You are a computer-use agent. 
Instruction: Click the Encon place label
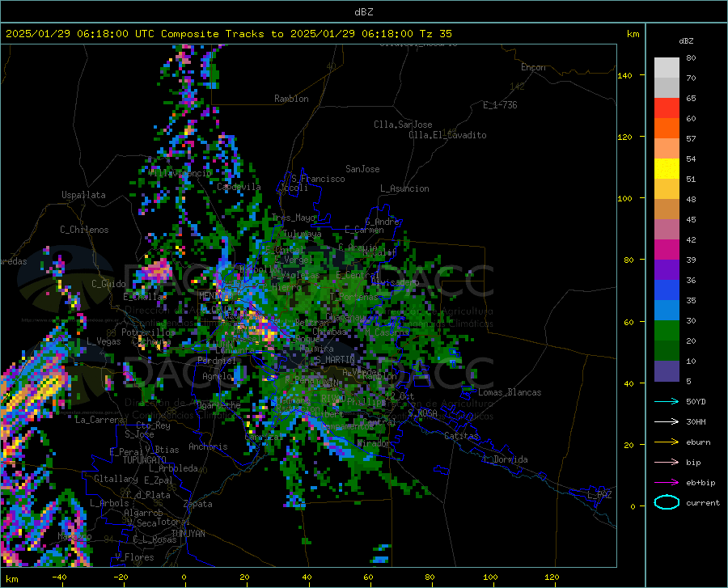[x=533, y=67]
